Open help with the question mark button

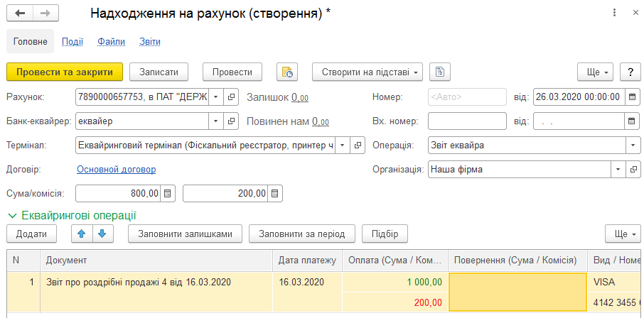point(630,72)
